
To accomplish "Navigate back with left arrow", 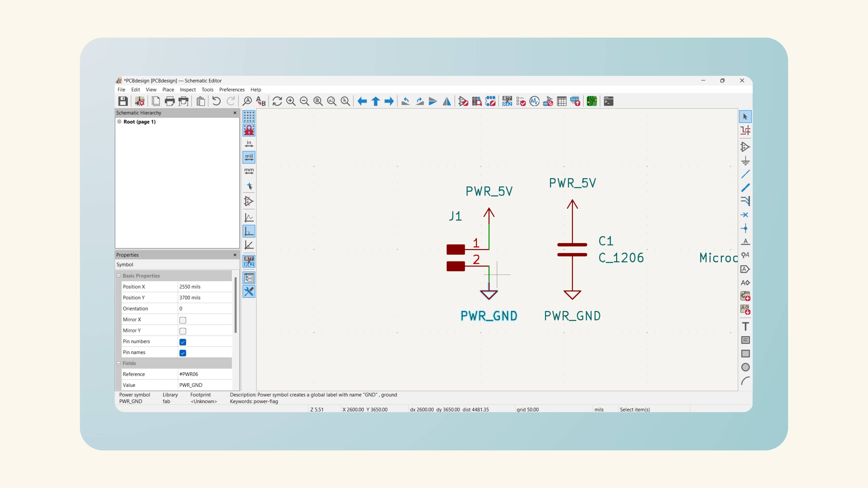I will click(x=362, y=101).
